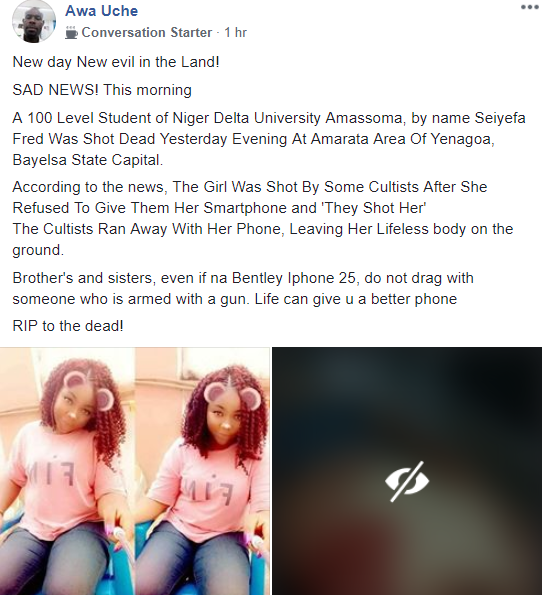Click the 'SAD NEWS! This morning' line

pyautogui.click(x=102, y=90)
